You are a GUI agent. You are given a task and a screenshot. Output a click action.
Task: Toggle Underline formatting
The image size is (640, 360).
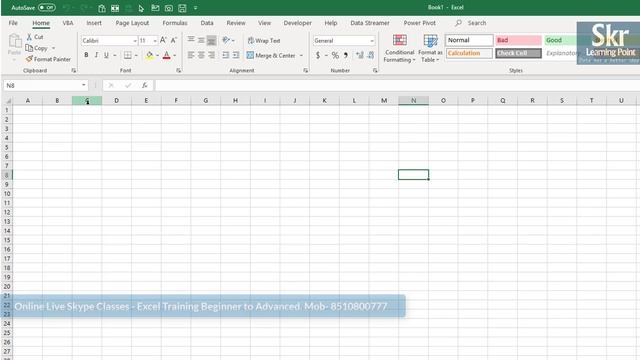click(x=106, y=55)
